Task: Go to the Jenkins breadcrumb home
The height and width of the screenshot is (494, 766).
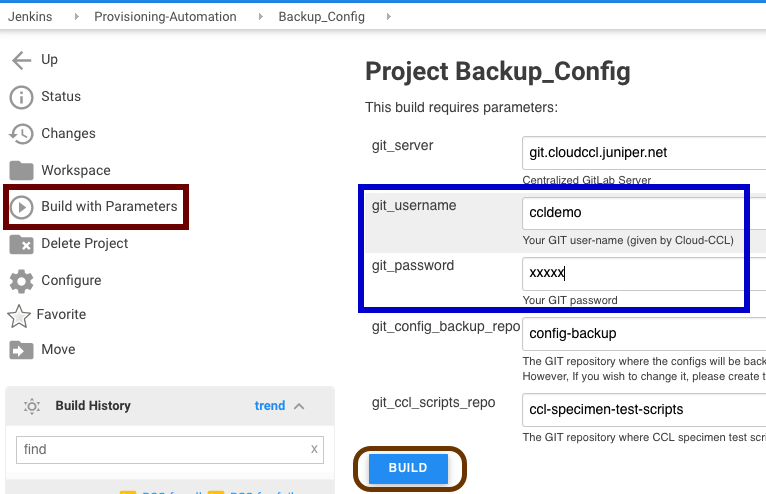Action: point(30,17)
